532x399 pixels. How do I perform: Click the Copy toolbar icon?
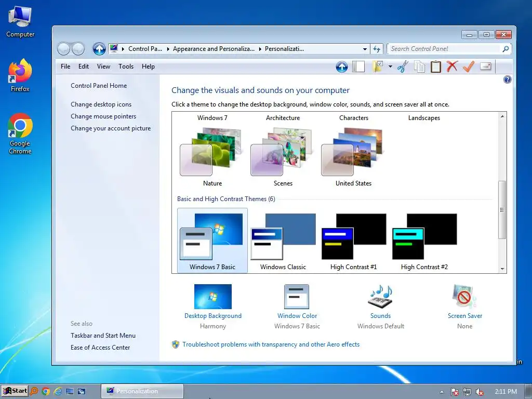point(419,66)
